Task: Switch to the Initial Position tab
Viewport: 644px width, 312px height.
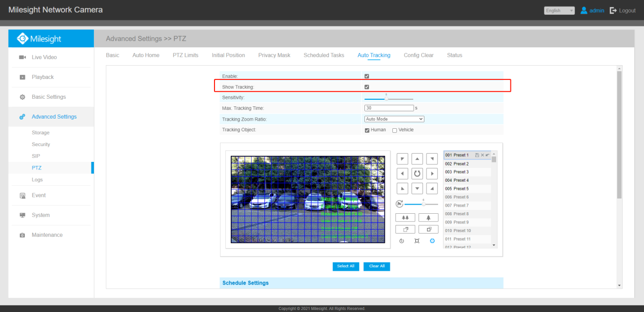Action: (228, 55)
